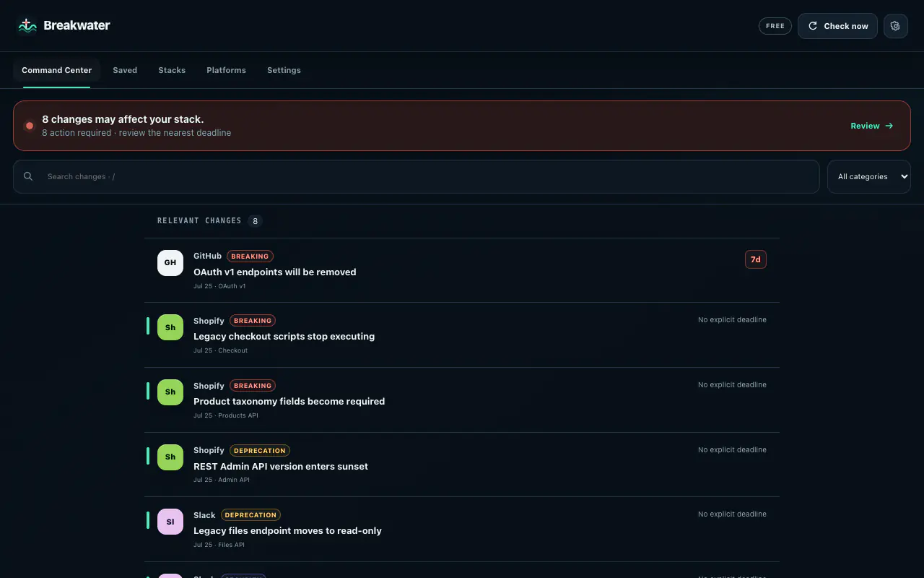Image resolution: width=924 pixels, height=578 pixels.
Task: Open the Settings tab
Action: click(x=284, y=70)
